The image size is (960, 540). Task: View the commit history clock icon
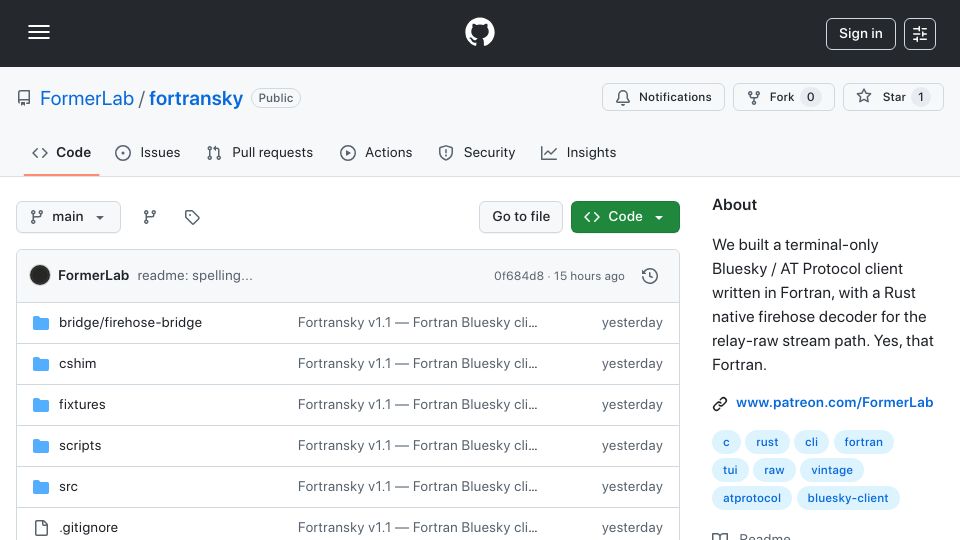pos(650,276)
